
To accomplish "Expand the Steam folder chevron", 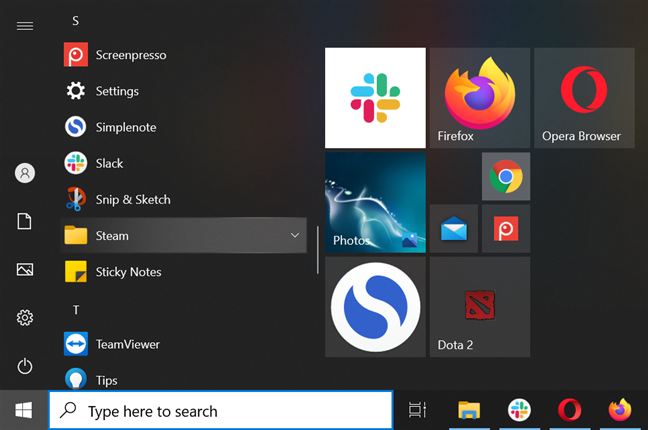I will (x=295, y=235).
